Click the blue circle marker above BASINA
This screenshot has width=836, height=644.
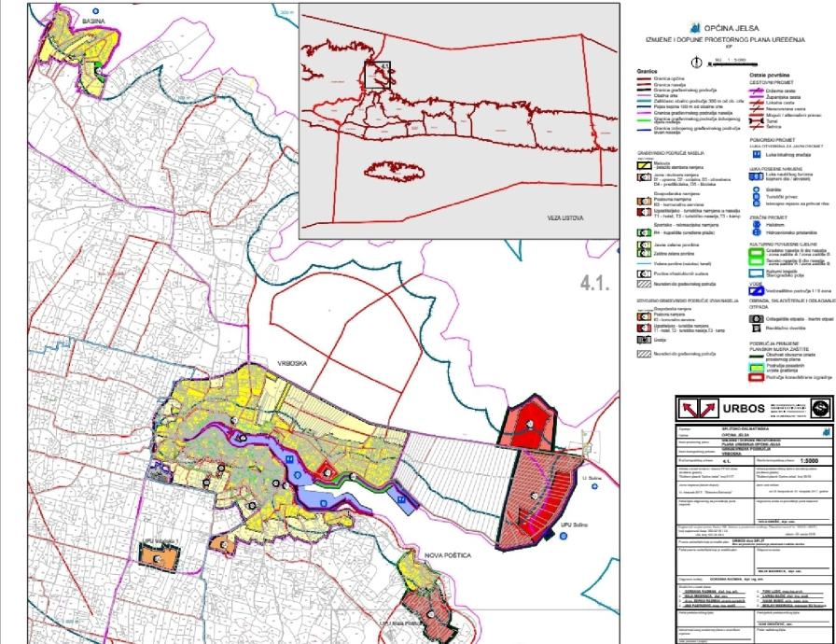coord(95,10)
